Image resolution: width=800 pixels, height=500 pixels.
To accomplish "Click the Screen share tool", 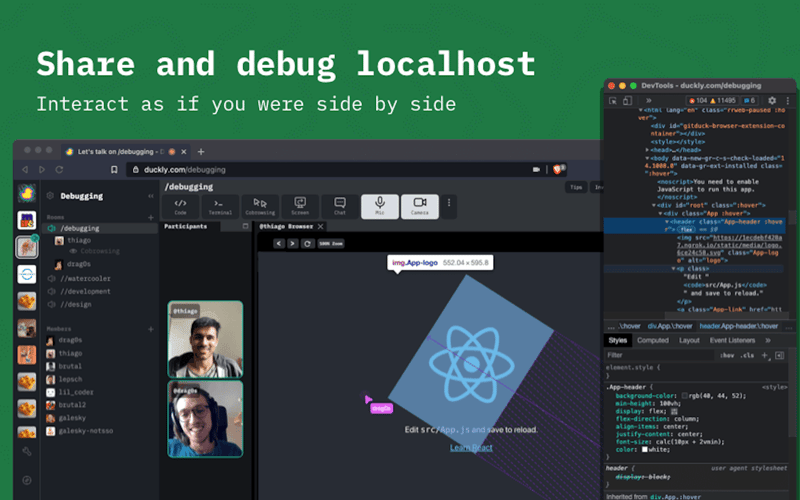I will (300, 207).
